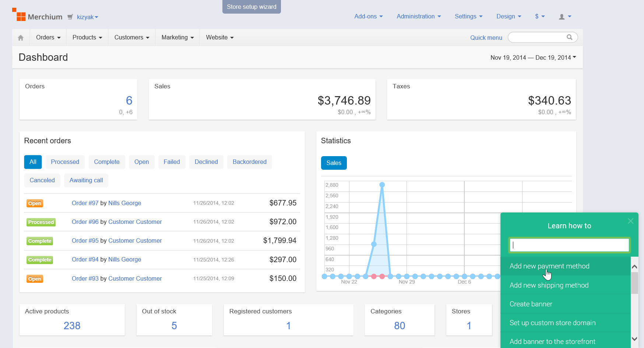Filter recent orders by Processed
This screenshot has height=348, width=644.
[65, 162]
